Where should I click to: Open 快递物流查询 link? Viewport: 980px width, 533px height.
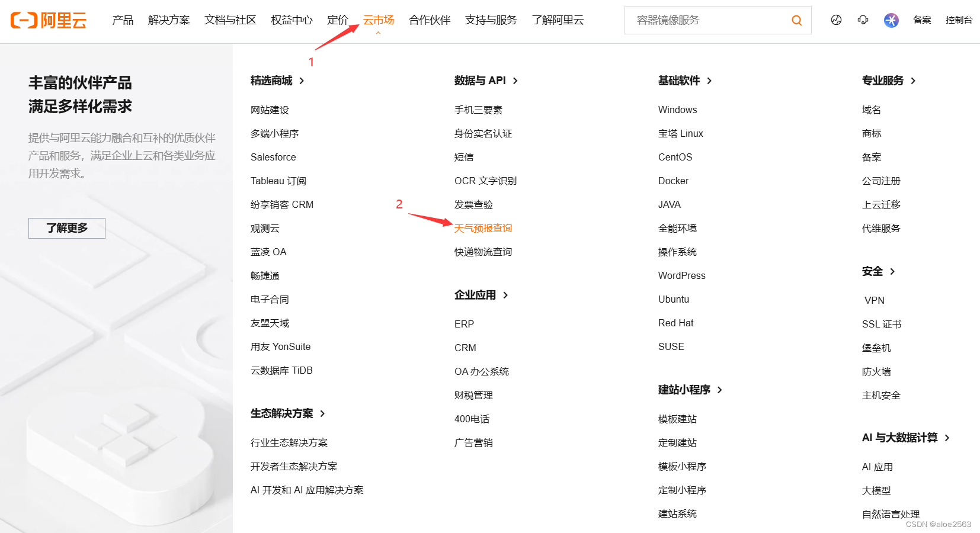[x=483, y=252]
